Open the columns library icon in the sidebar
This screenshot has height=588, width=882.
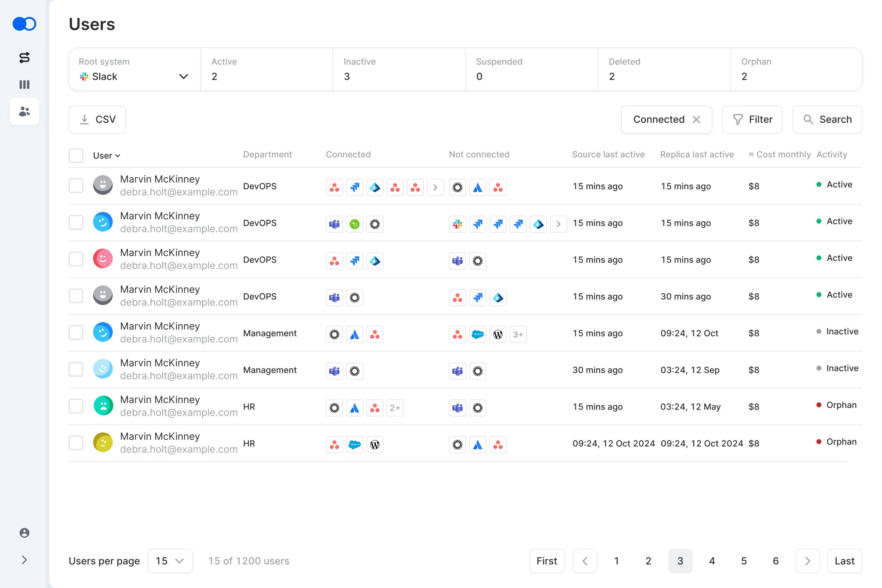pos(24,85)
